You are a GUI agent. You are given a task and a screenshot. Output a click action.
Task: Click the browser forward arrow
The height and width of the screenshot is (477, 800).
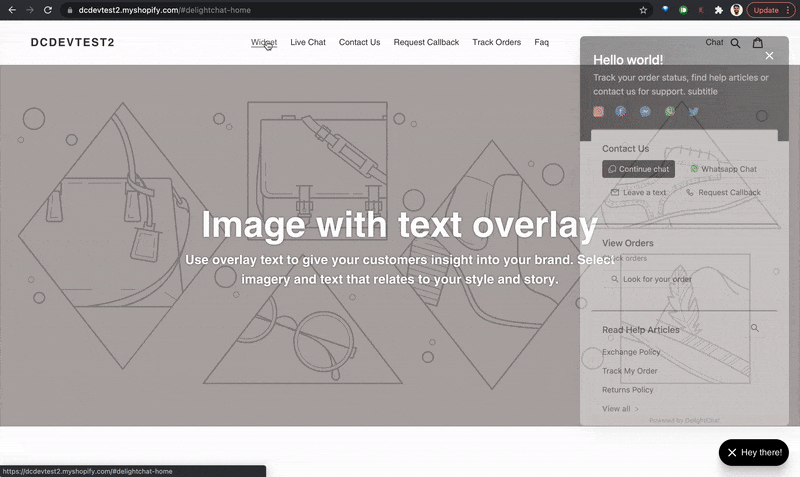coord(30,10)
